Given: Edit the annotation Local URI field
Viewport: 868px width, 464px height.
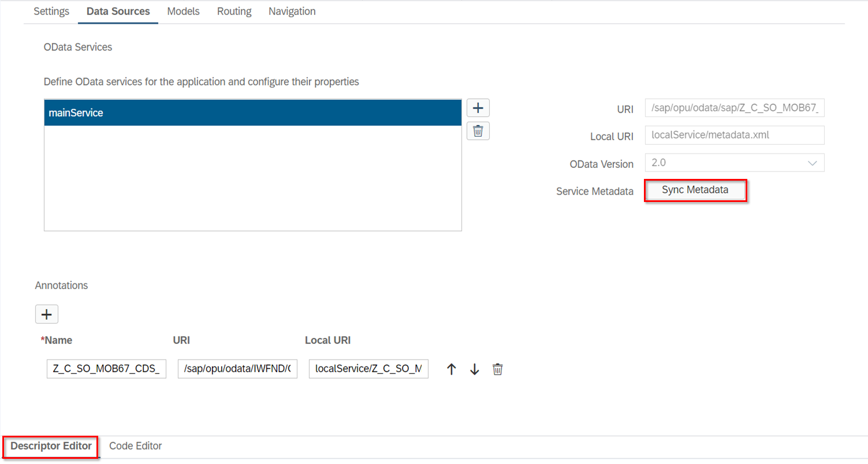Looking at the screenshot, I should [369, 369].
